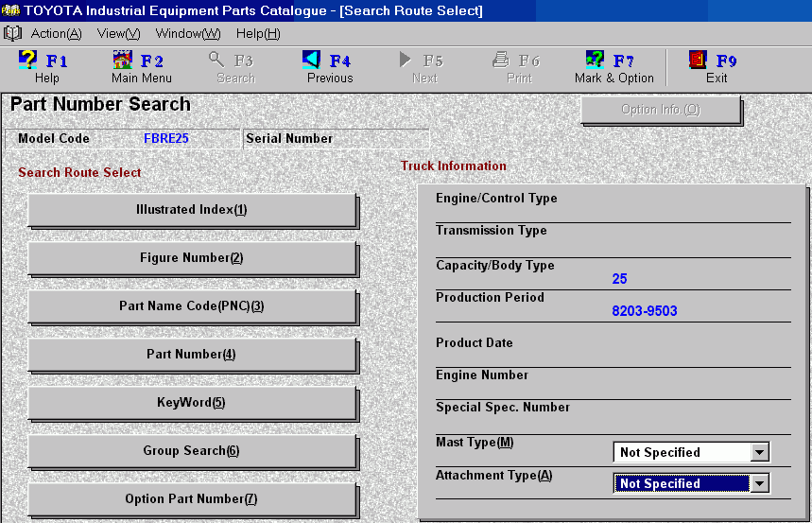Go back using F4 Previous arrow icon
Viewport: 812px width, 523px height.
pyautogui.click(x=311, y=61)
